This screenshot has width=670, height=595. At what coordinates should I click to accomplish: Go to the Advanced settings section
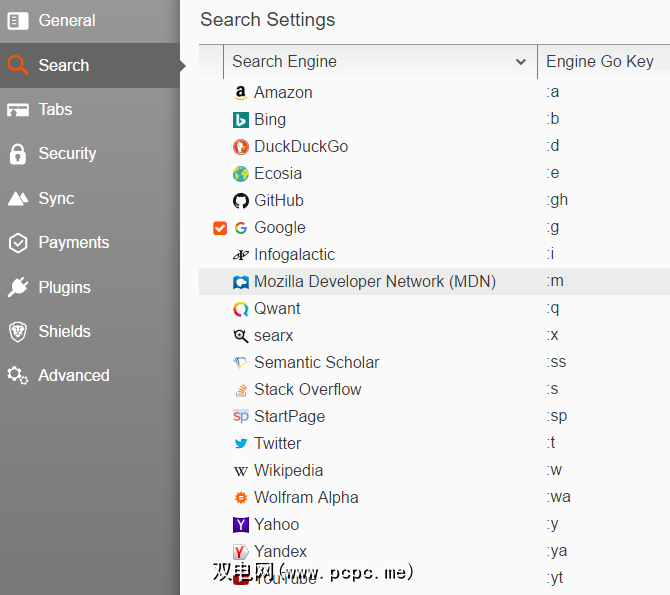click(x=73, y=376)
